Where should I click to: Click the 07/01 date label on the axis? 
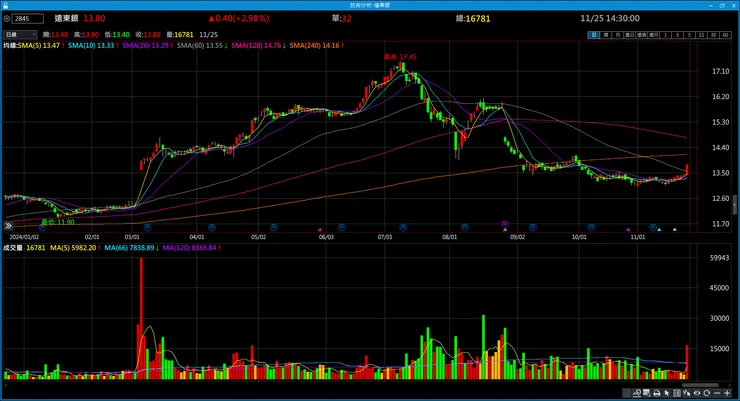coord(385,237)
